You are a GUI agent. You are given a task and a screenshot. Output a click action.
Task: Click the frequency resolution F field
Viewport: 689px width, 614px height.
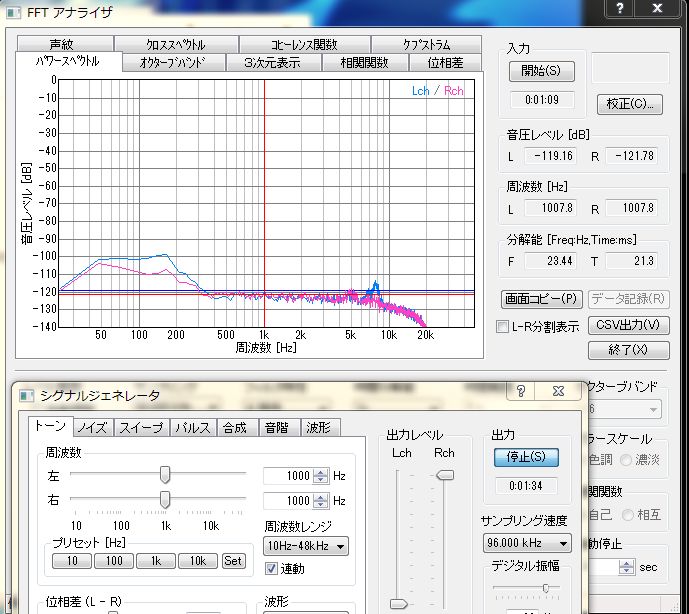[x=551, y=261]
